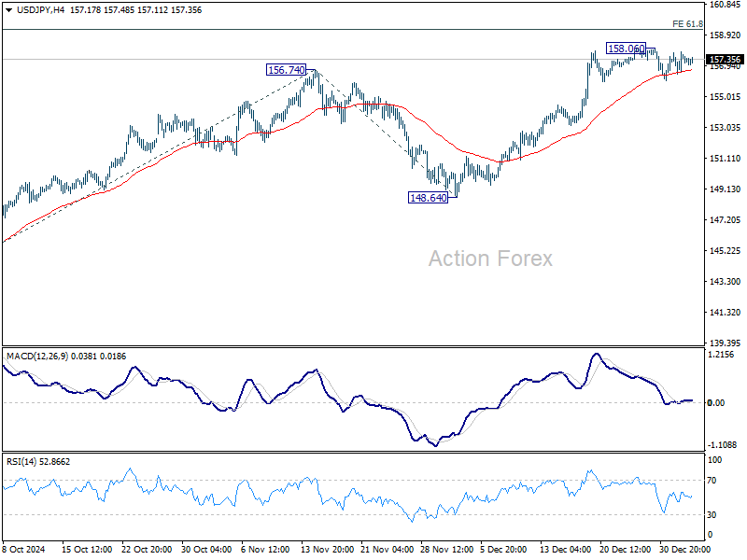Click the 8 Oct 2024 date label
Image resolution: width=747 pixels, height=560 pixels.
point(23,549)
